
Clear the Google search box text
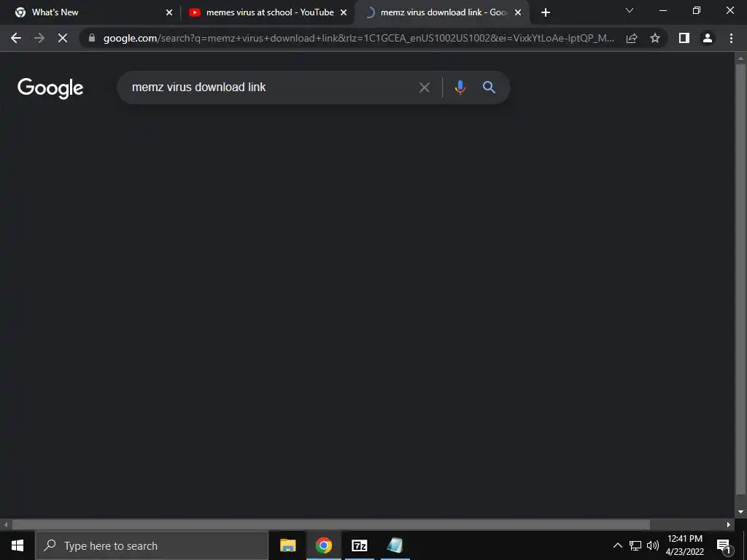[x=424, y=87]
